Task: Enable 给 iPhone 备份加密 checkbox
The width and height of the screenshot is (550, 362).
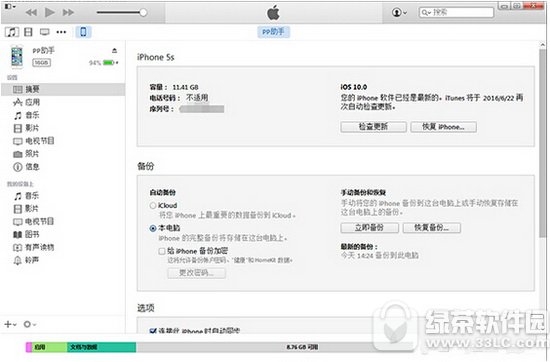Action: pos(162,251)
